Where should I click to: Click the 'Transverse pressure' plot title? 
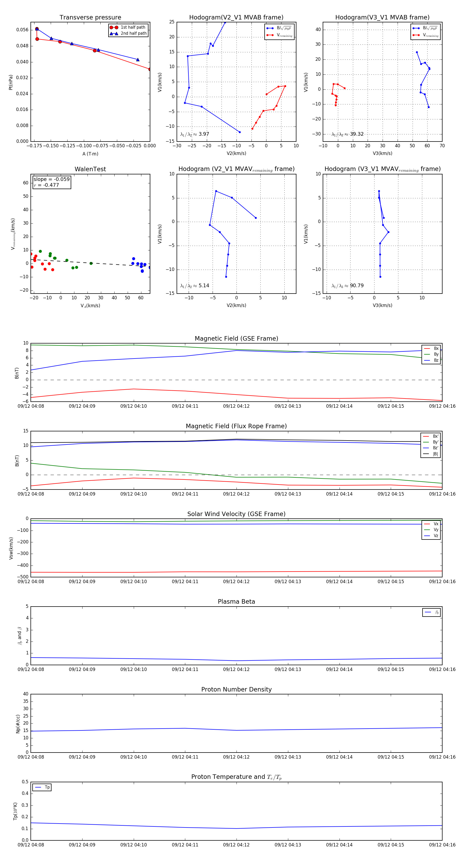pos(90,17)
